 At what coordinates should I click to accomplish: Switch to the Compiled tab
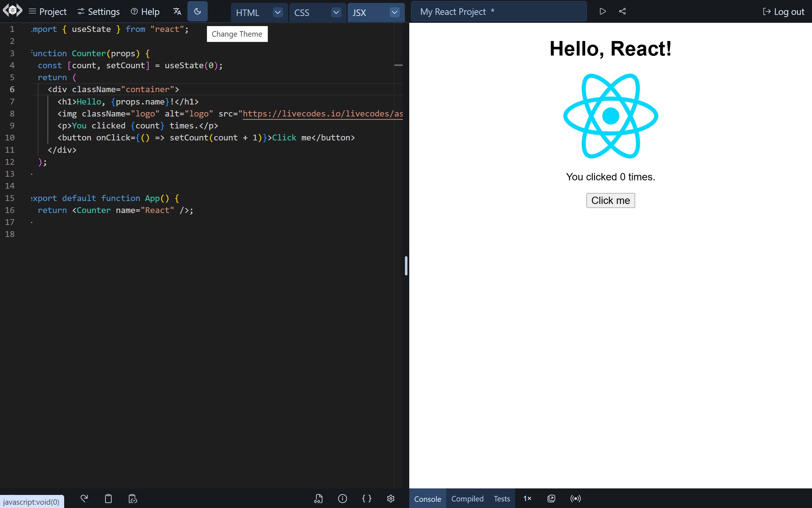tap(467, 499)
